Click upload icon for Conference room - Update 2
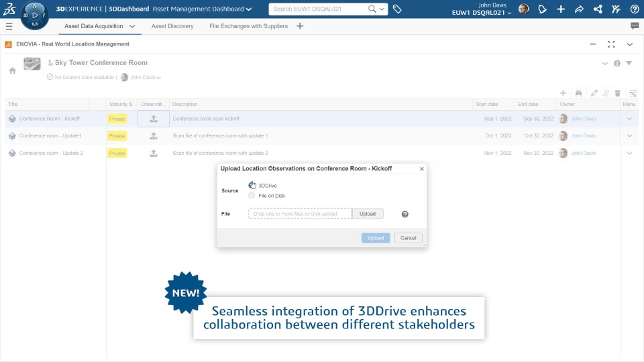Screen dimensions: 644x362 point(154,153)
